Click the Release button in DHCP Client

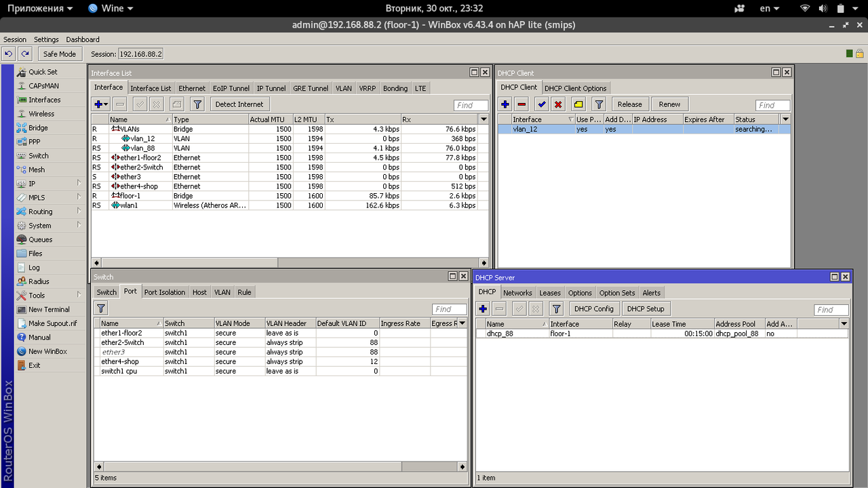[629, 104]
